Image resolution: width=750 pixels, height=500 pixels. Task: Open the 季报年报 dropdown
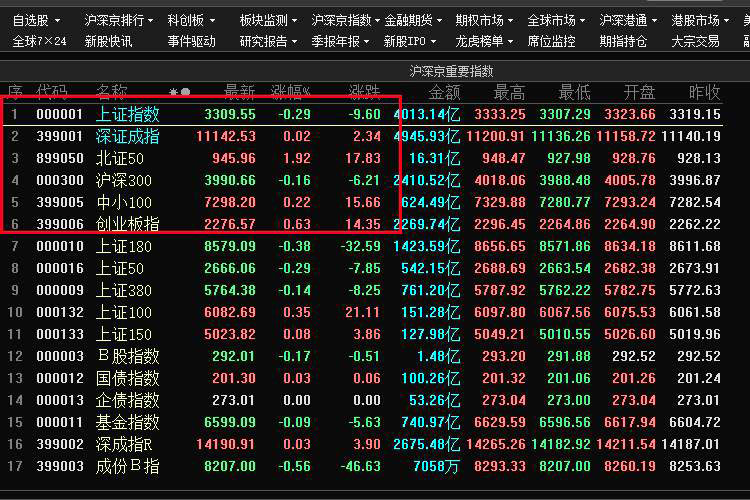pos(341,42)
